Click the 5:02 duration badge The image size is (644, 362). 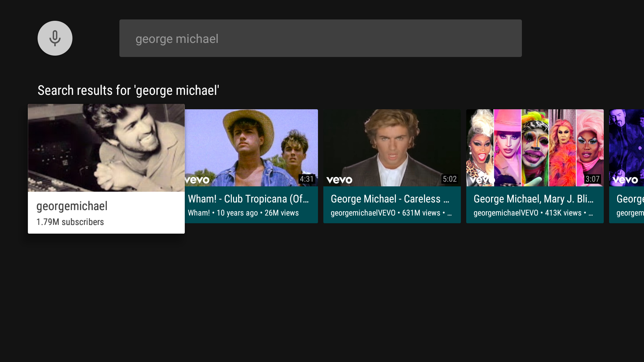click(x=450, y=179)
